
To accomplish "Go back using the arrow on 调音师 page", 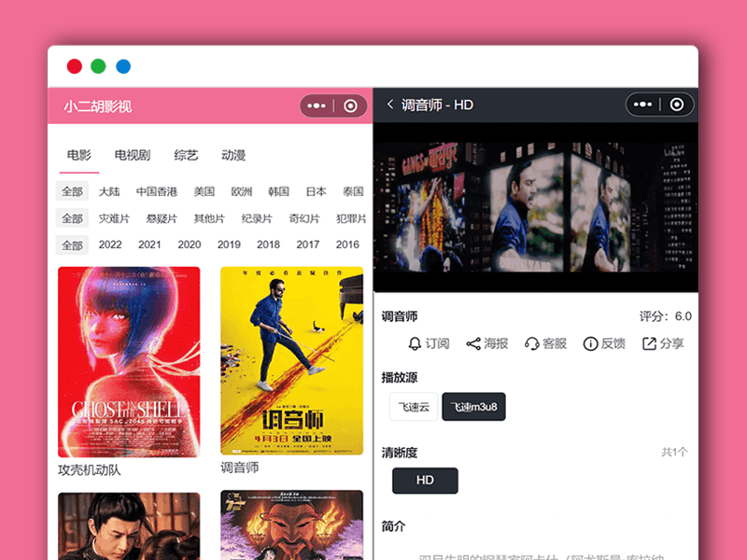I will point(388,105).
